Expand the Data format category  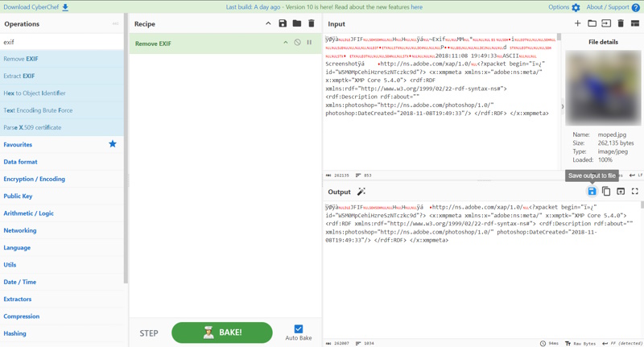pyautogui.click(x=62, y=162)
